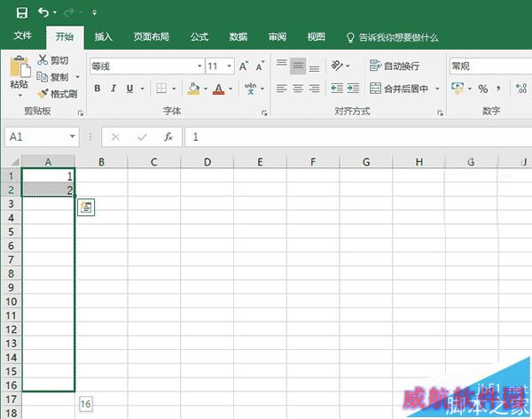Switch to the 开始 ribbon tab

(x=65, y=36)
